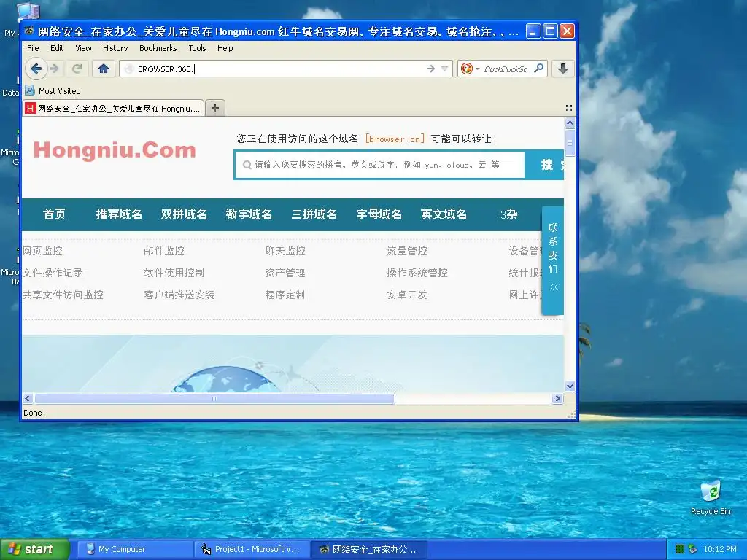Open the 双拼域名 navigation item

184,214
